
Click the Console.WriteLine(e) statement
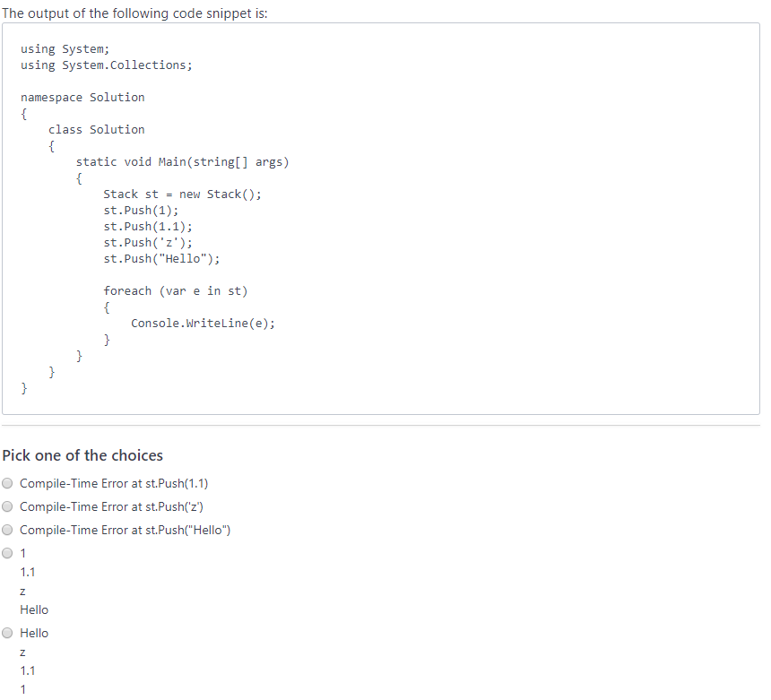(203, 323)
